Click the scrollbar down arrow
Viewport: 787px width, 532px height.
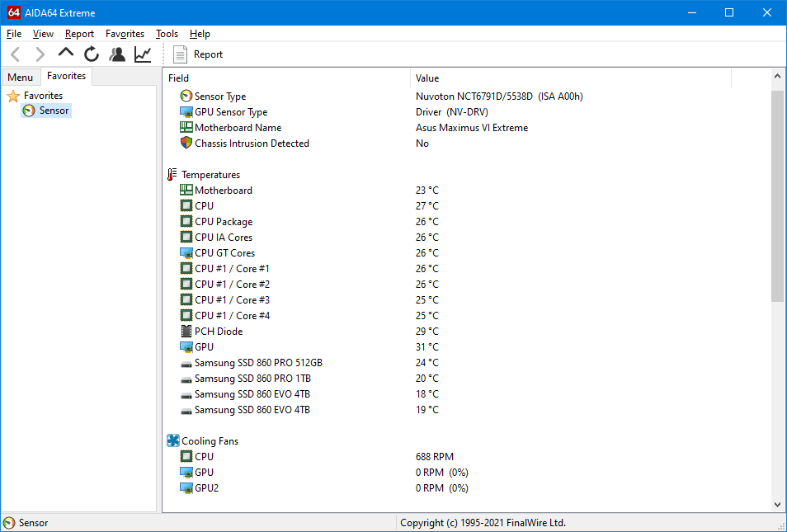[x=777, y=505]
